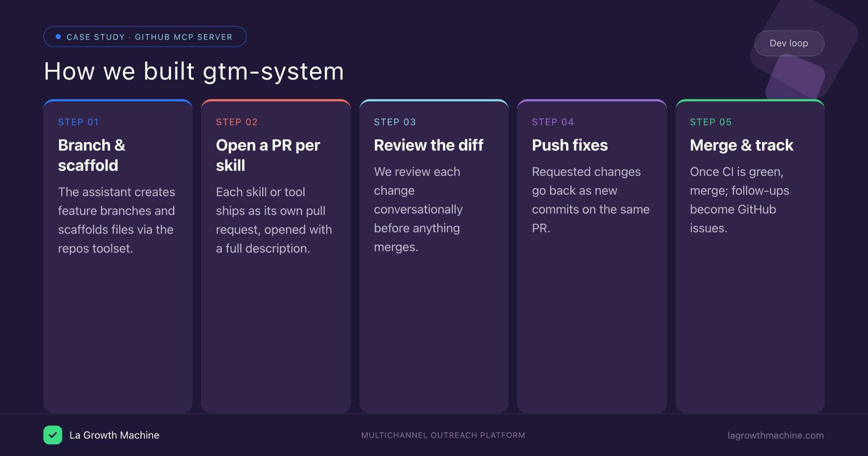Click the 'MULTICHANNEL OUTREACH PLATFORM' footer text
Screen dimensions: 868x456
(443, 435)
